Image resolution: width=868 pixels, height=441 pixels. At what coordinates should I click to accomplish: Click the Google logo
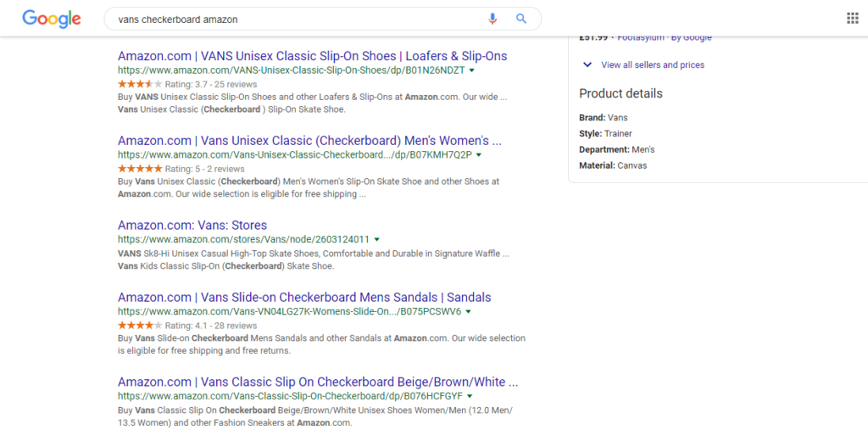pyautogui.click(x=52, y=19)
